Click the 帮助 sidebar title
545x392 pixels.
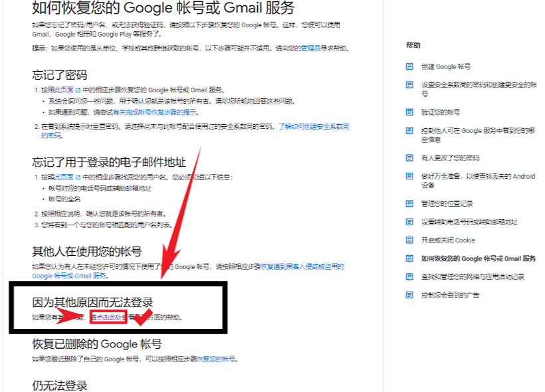coord(413,45)
